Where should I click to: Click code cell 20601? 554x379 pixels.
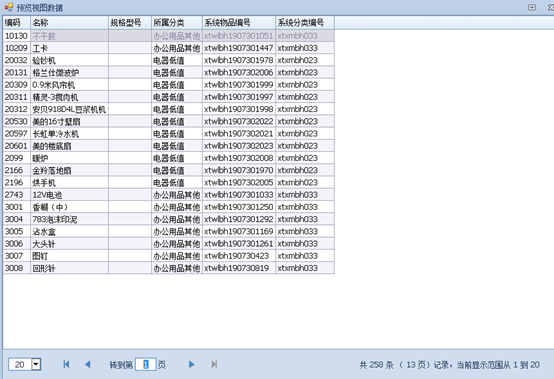[17, 146]
